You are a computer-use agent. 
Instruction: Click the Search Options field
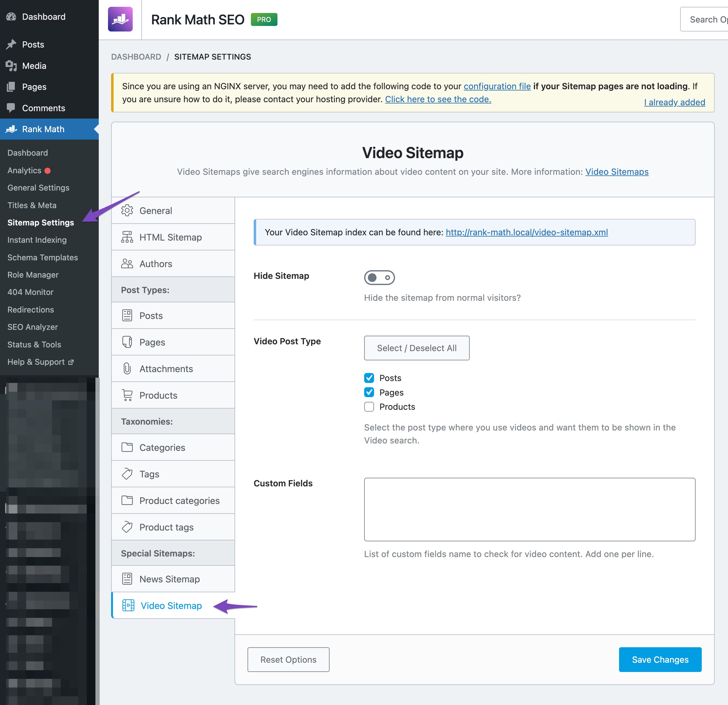[x=704, y=19]
